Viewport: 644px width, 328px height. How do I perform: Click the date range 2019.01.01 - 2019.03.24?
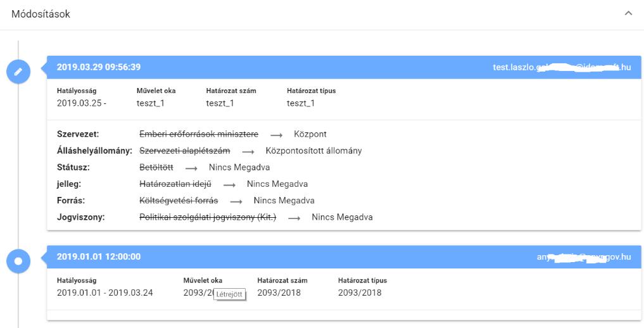pyautogui.click(x=104, y=293)
